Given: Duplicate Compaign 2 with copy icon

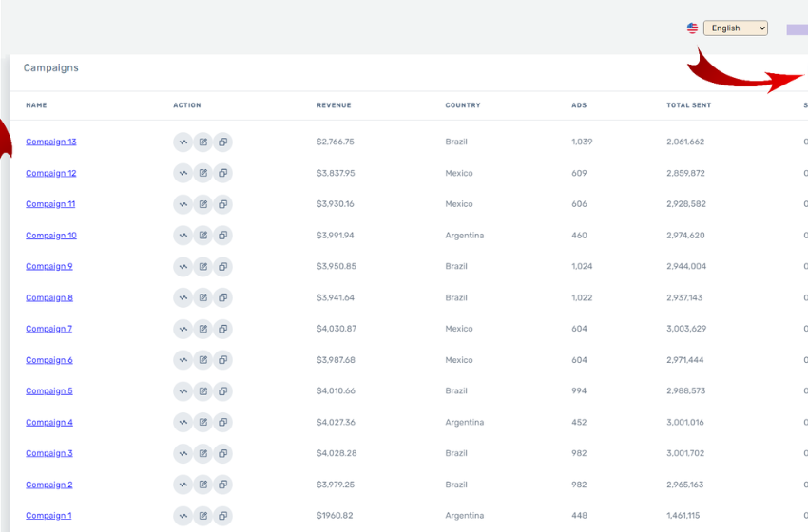Looking at the screenshot, I should 222,484.
